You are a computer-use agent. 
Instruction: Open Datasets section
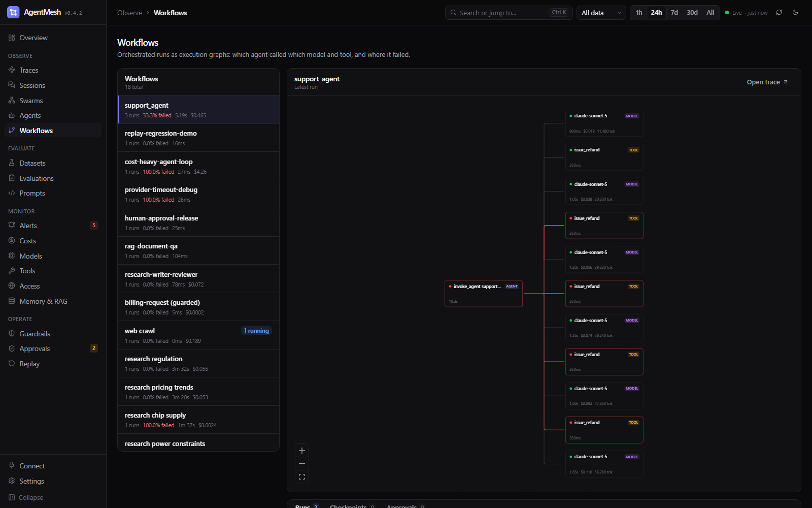[53, 163]
